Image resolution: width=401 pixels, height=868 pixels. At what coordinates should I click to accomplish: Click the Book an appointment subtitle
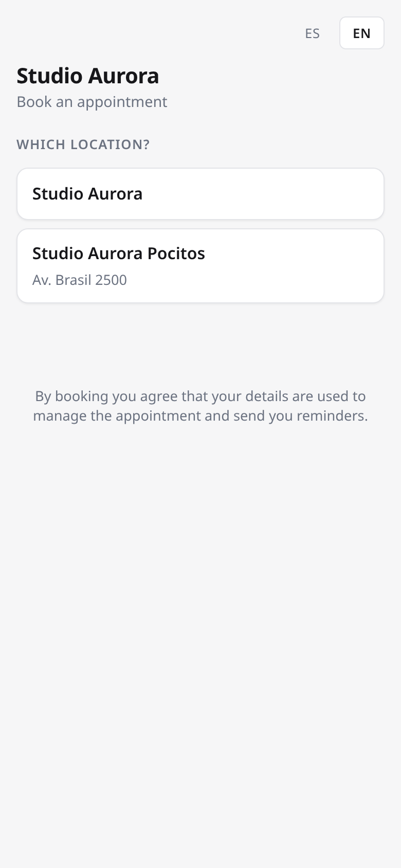coord(92,102)
